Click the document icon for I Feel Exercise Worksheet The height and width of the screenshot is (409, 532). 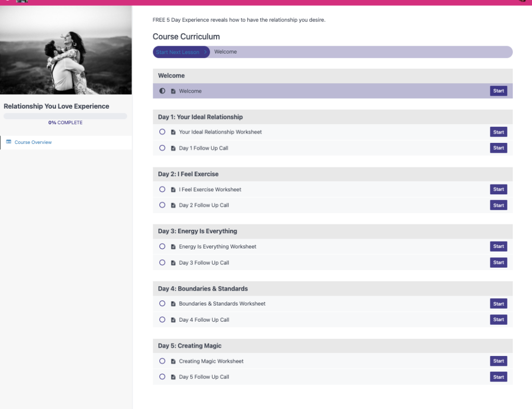pos(173,189)
